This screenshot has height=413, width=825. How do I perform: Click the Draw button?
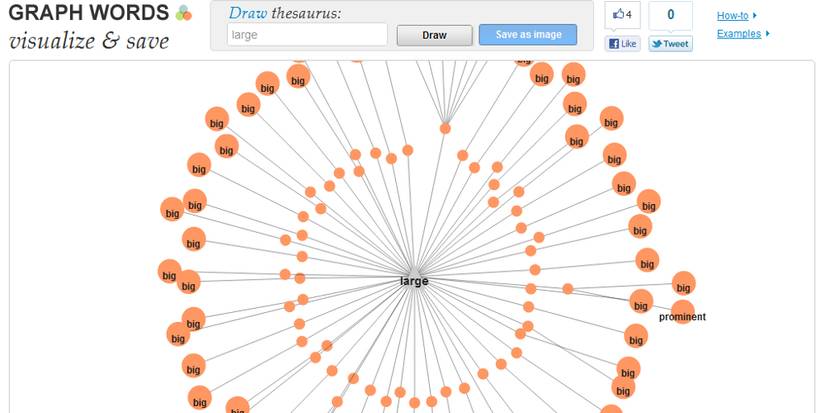(x=435, y=35)
